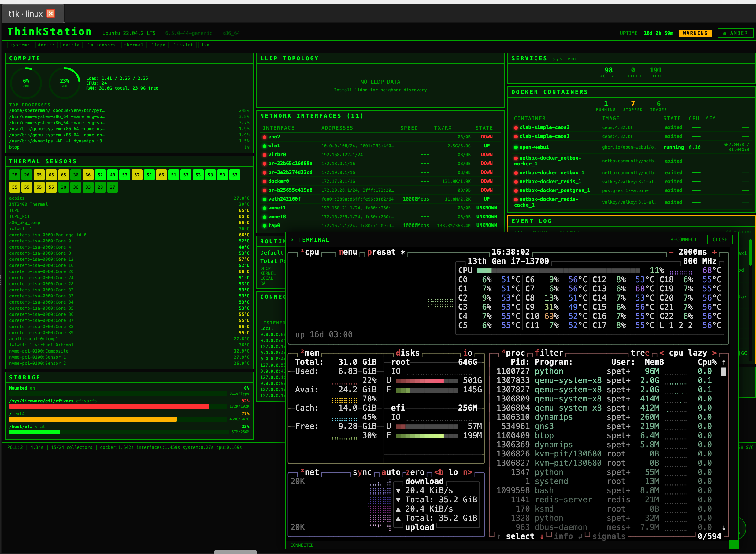Image resolution: width=756 pixels, height=554 pixels.
Task: Toggle the proc tree view
Action: [x=640, y=353]
